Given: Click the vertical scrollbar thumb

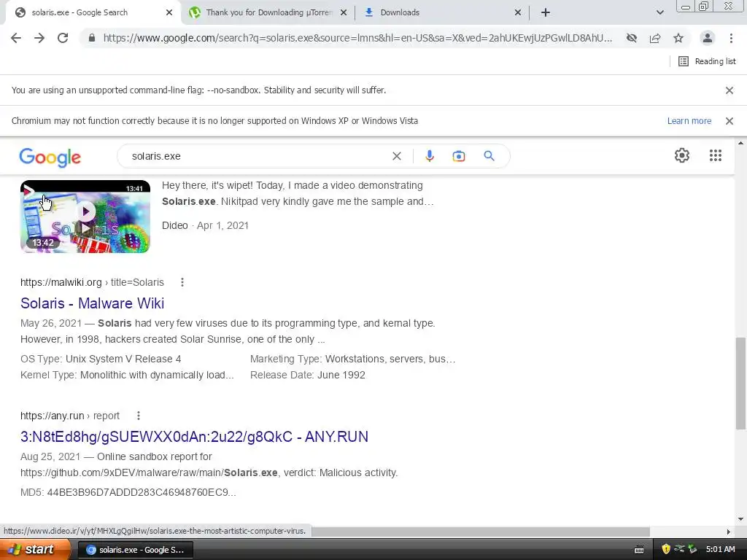Looking at the screenshot, I should [x=740, y=384].
